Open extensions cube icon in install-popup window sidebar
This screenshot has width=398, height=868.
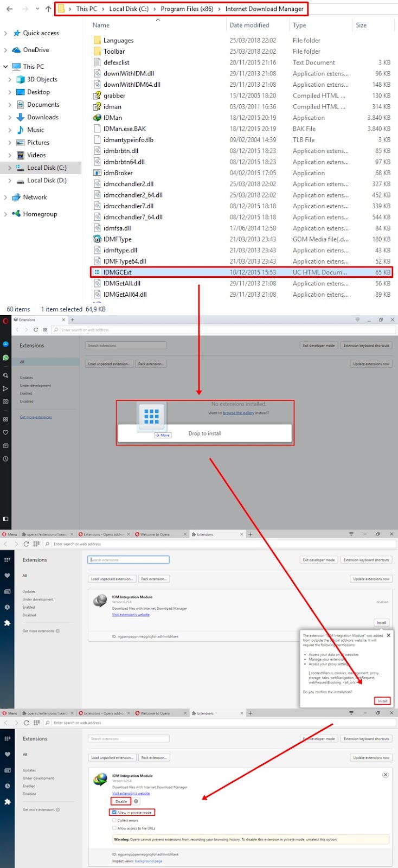click(7, 623)
